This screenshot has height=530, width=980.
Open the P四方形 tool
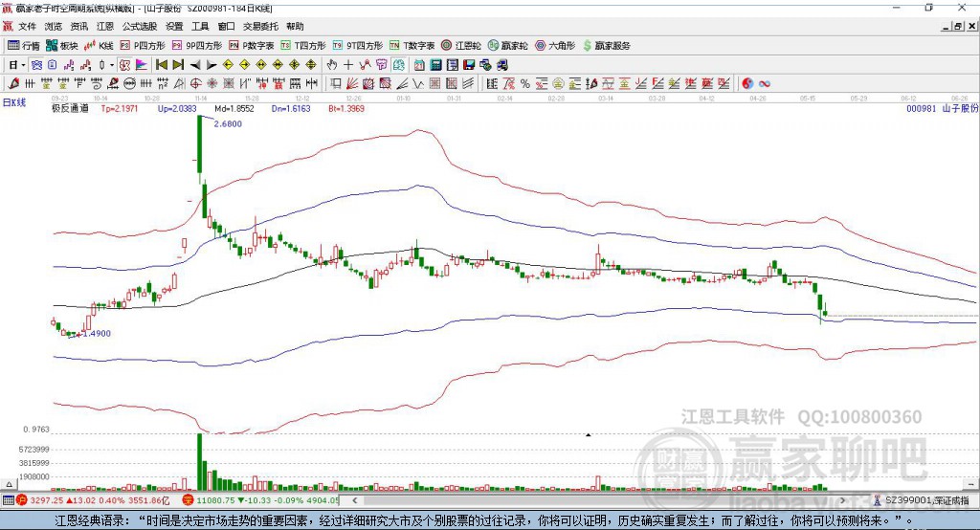(x=143, y=46)
